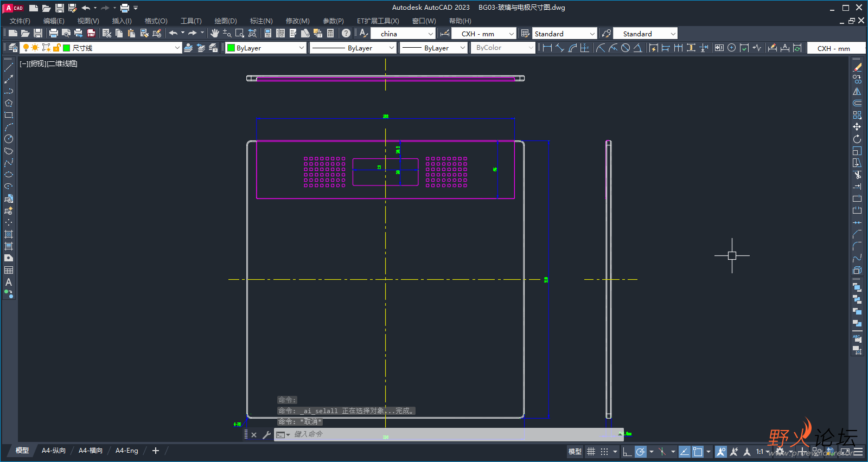Screen dimensions: 868x462
Task: Toggle clean screen mode in status bar
Action: pyautogui.click(x=845, y=452)
